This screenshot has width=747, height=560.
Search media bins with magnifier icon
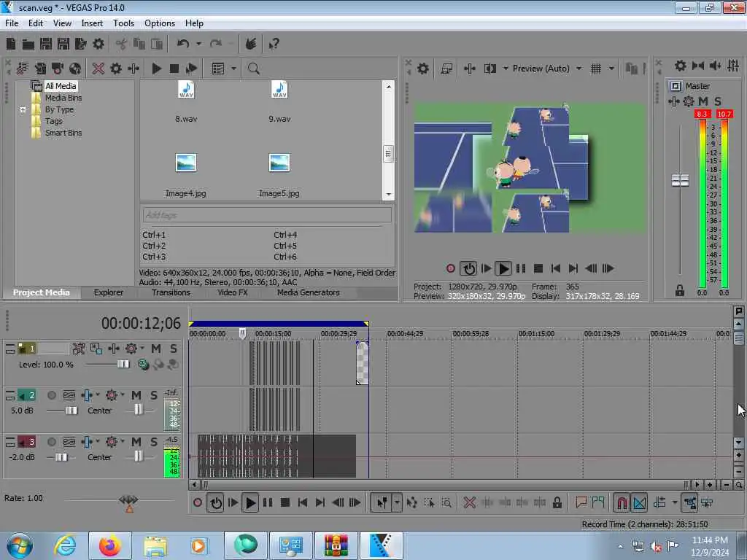253,69
